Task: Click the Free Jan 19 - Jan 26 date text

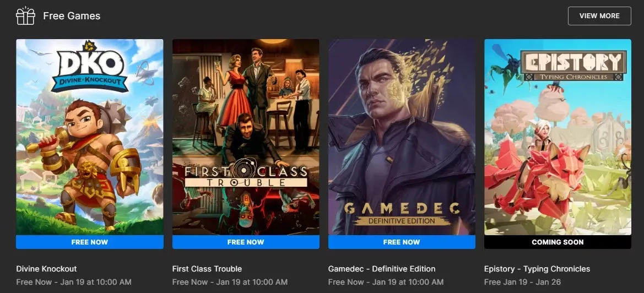Action: [522, 282]
